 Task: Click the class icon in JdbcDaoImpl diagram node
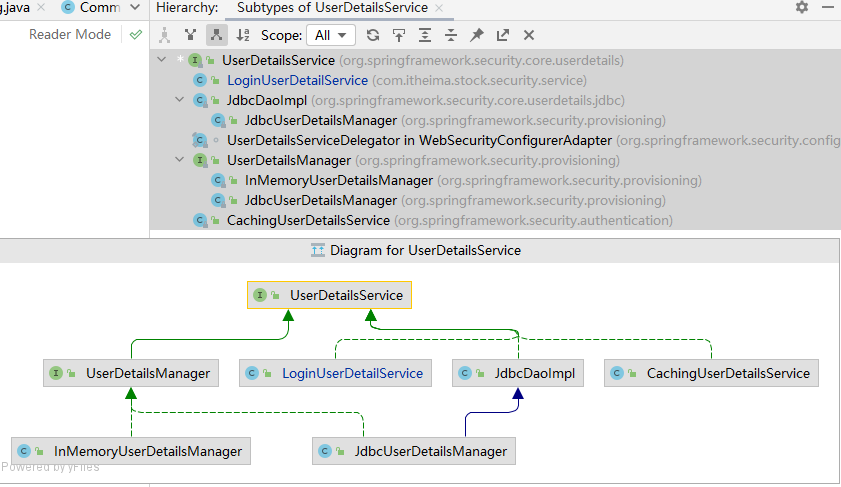[465, 373]
